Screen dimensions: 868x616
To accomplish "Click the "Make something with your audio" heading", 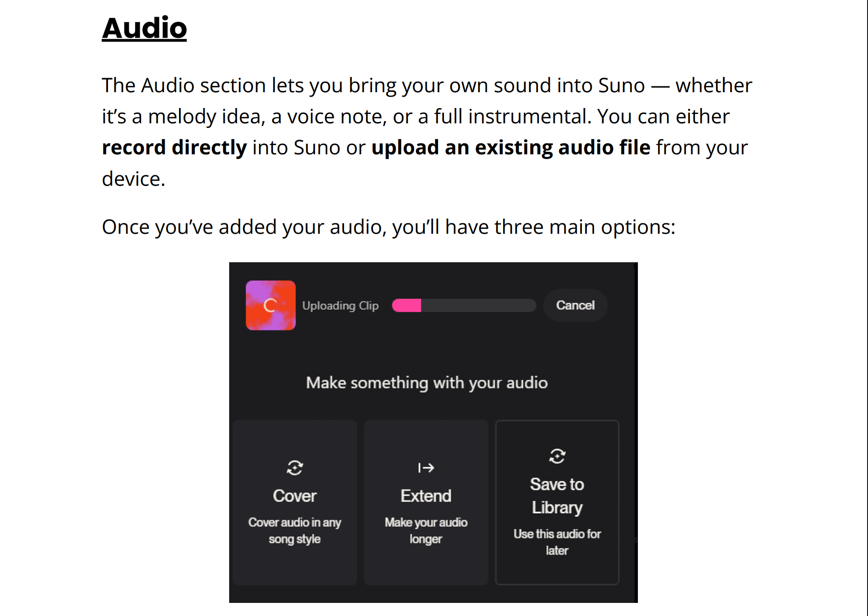I will tap(427, 383).
